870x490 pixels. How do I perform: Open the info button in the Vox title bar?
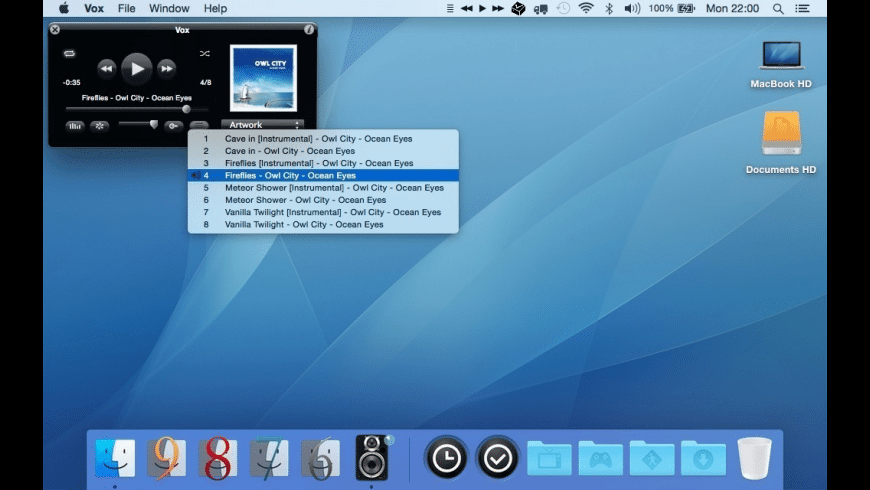[x=309, y=29]
